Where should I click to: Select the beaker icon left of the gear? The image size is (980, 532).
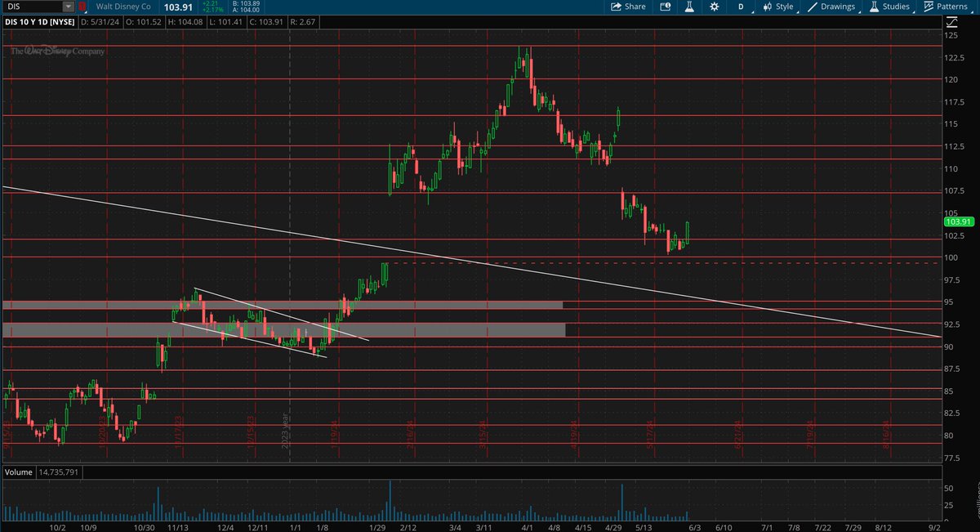tap(688, 7)
